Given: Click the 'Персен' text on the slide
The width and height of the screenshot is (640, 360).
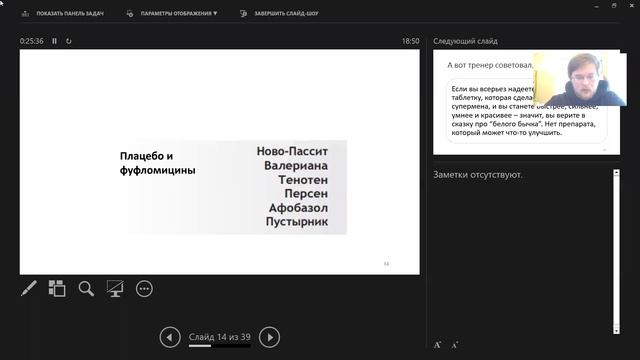Looking at the screenshot, I should pos(306,193).
